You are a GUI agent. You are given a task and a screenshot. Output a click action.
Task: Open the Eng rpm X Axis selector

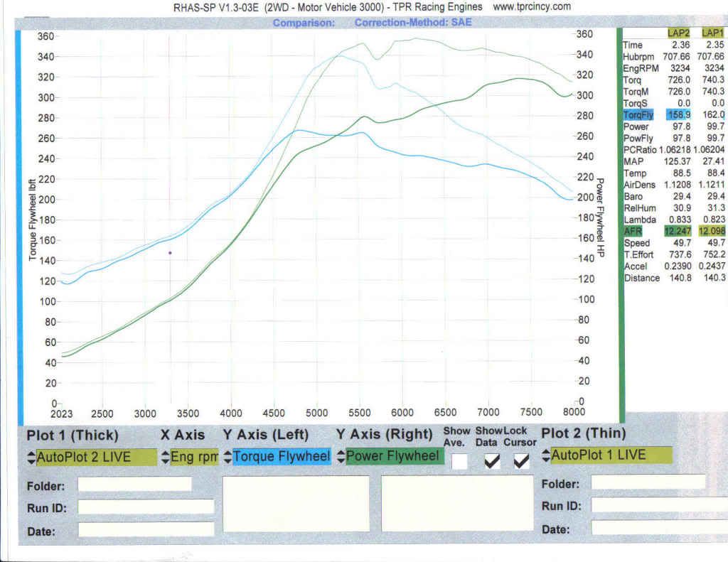(x=194, y=457)
